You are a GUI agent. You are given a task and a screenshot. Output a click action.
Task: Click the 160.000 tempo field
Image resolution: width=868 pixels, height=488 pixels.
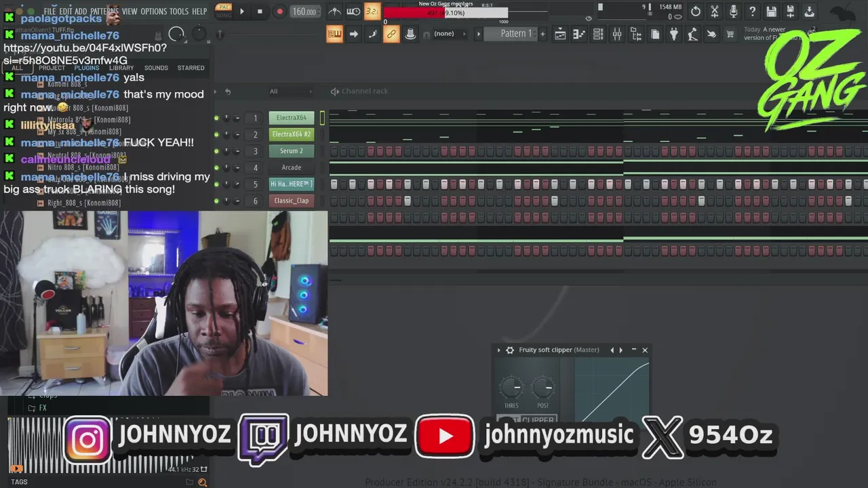click(x=304, y=12)
